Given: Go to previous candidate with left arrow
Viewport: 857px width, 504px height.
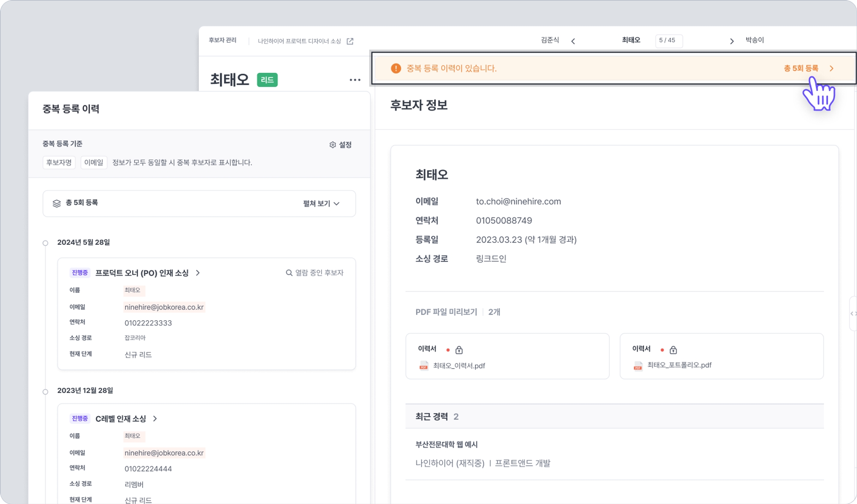Looking at the screenshot, I should tap(573, 41).
